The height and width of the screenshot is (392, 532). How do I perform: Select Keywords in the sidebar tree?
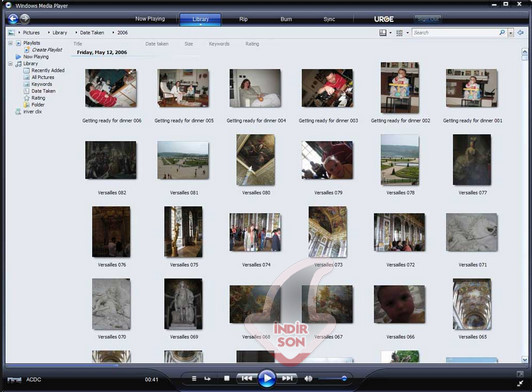click(x=42, y=84)
